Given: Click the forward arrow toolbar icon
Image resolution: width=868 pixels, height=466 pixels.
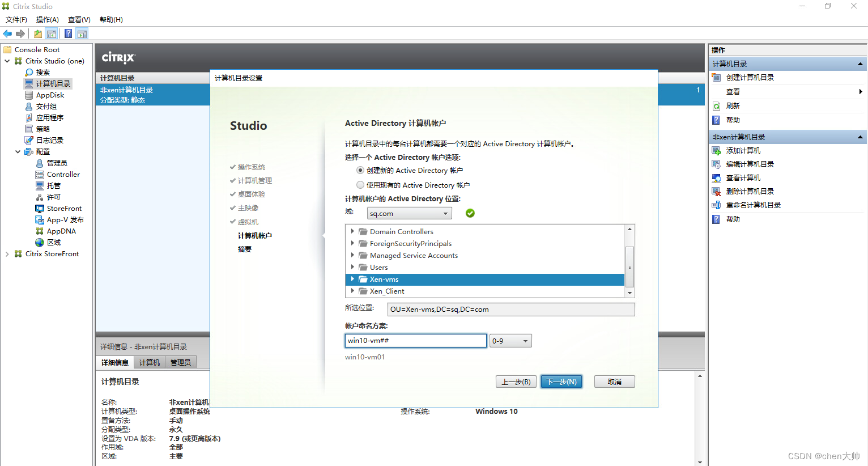Looking at the screenshot, I should (x=20, y=34).
